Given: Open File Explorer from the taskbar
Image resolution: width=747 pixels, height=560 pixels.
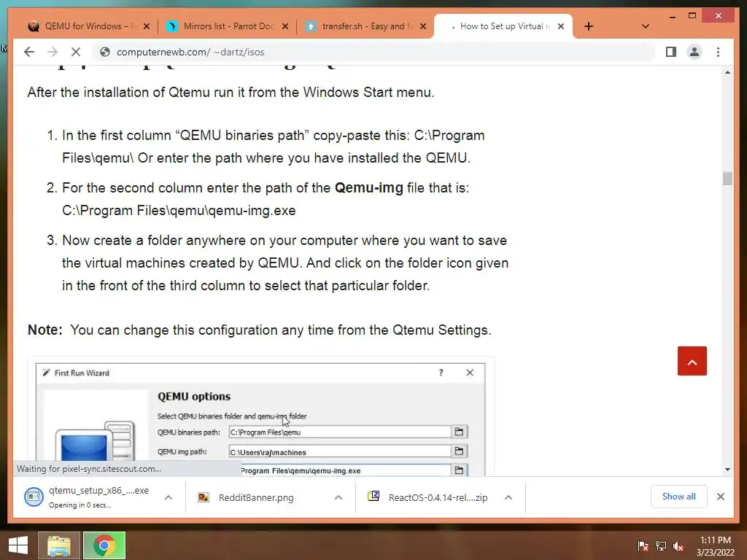Looking at the screenshot, I should point(59,545).
